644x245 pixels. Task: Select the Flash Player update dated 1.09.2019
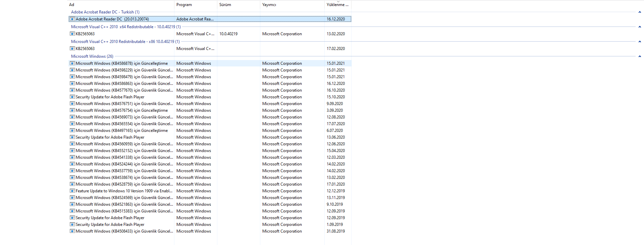tap(210, 225)
